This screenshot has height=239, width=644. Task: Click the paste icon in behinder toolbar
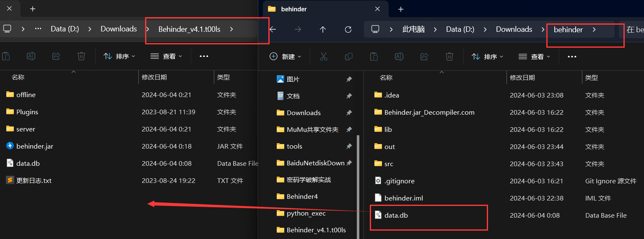374,57
